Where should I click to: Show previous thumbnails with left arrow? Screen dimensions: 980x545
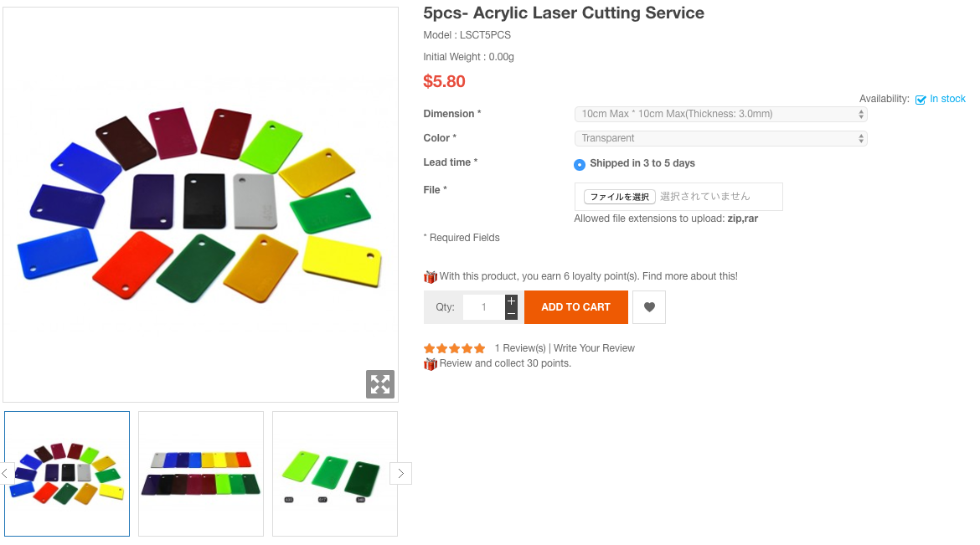coord(5,474)
